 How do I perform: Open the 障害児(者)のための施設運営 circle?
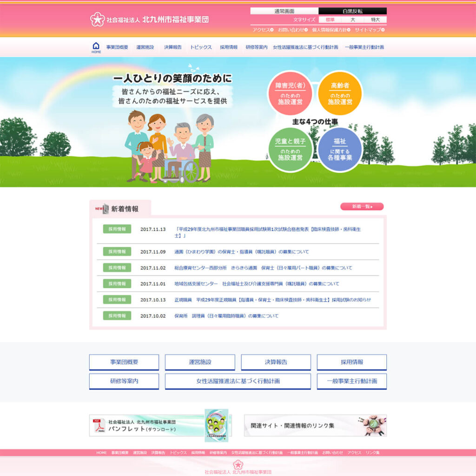click(290, 93)
